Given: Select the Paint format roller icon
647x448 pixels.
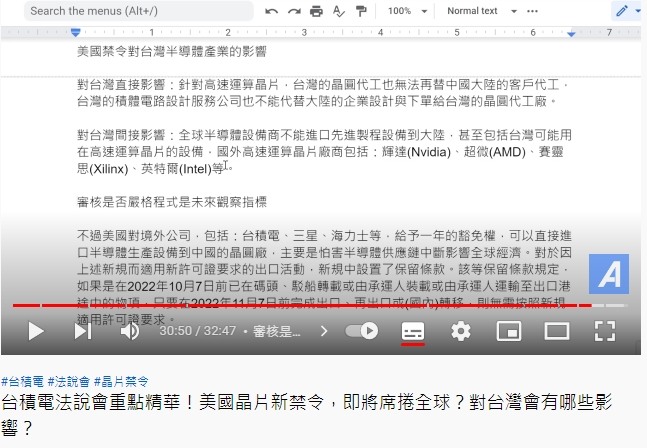Looking at the screenshot, I should pos(361,11).
